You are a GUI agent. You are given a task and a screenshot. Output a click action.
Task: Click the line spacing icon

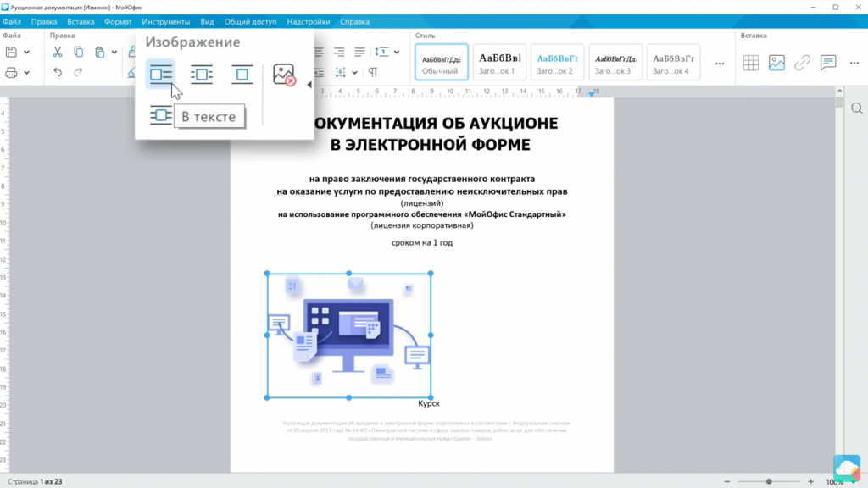point(381,52)
